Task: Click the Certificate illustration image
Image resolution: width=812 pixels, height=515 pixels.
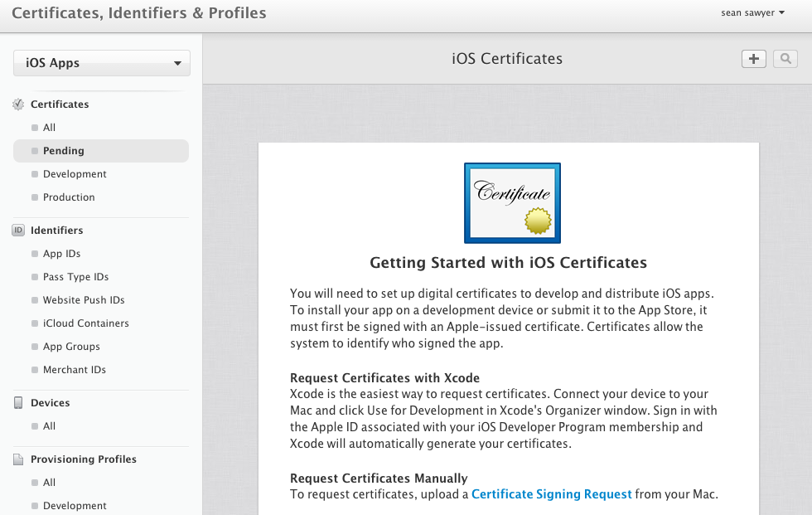Action: [x=512, y=202]
